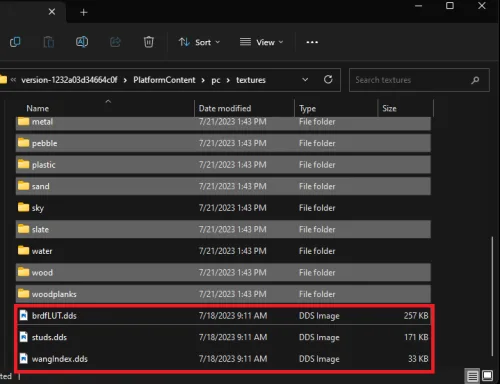Refresh the textures folder view
The width and height of the screenshot is (500, 384).
(x=328, y=80)
